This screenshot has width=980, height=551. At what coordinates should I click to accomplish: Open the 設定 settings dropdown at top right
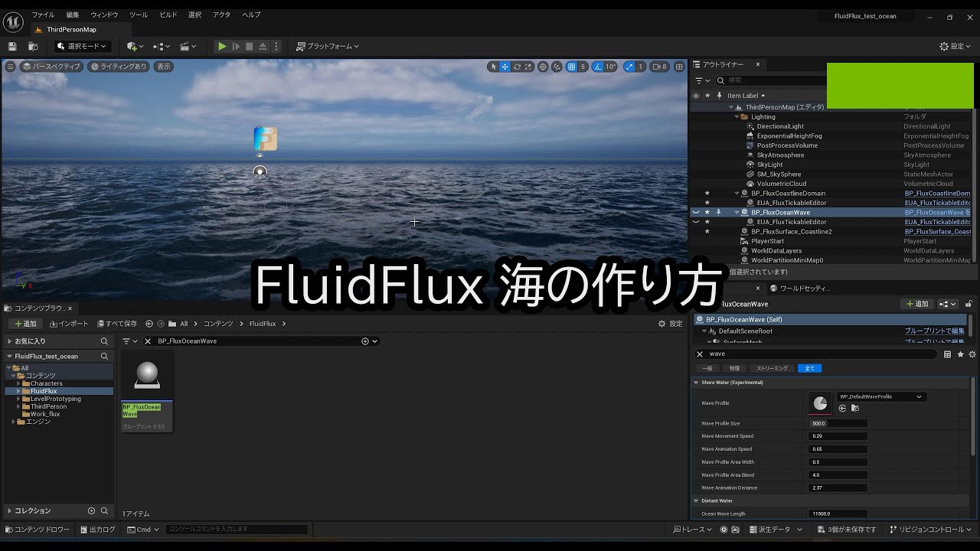(x=955, y=47)
